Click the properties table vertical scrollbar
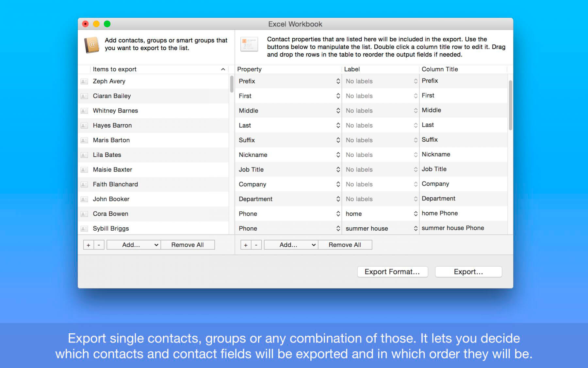Image resolution: width=588 pixels, height=368 pixels. (510, 105)
